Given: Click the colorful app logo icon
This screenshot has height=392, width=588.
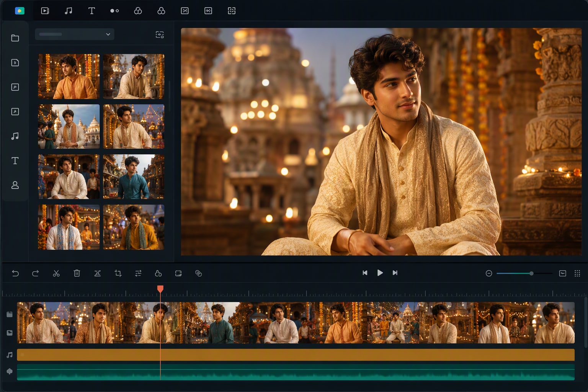Looking at the screenshot, I should pos(20,11).
